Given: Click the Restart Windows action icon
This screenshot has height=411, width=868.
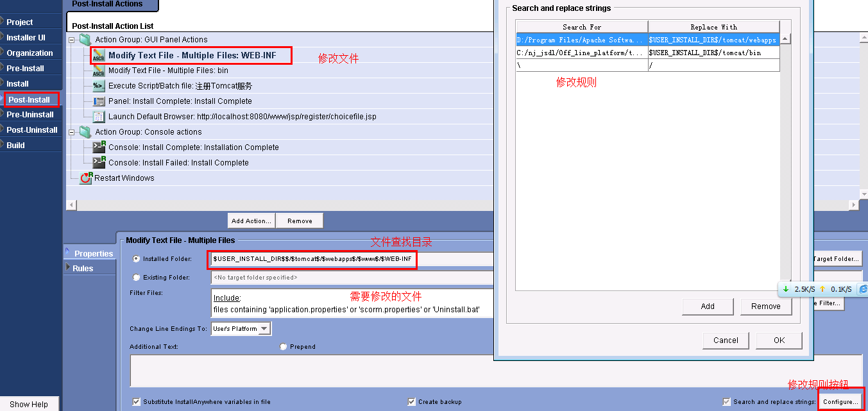Looking at the screenshot, I should pyautogui.click(x=86, y=178).
